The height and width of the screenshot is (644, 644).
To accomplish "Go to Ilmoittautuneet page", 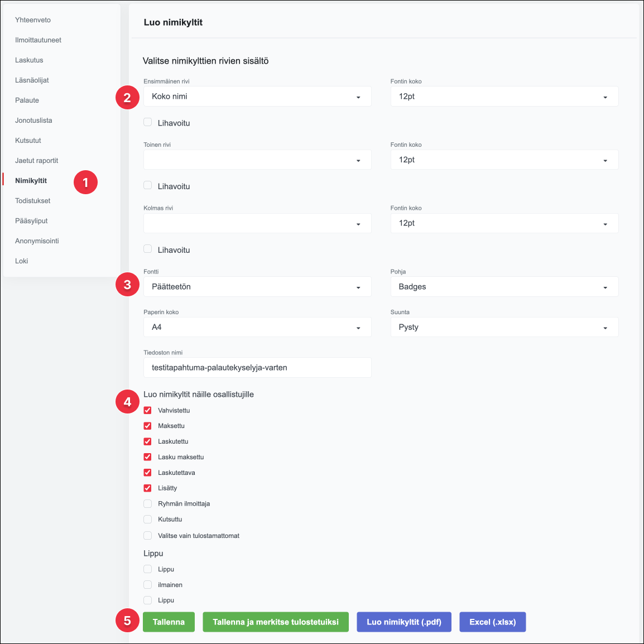I will pyautogui.click(x=38, y=40).
